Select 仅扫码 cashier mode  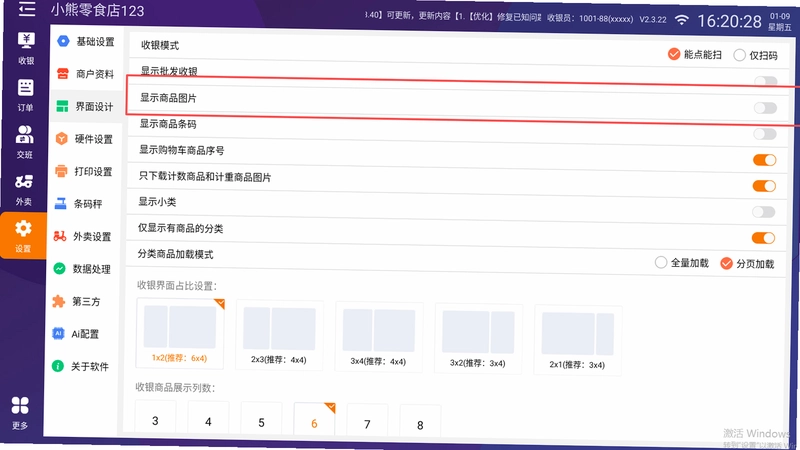(756, 55)
